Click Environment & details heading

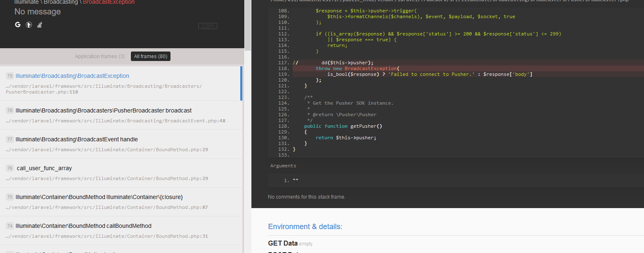click(305, 227)
